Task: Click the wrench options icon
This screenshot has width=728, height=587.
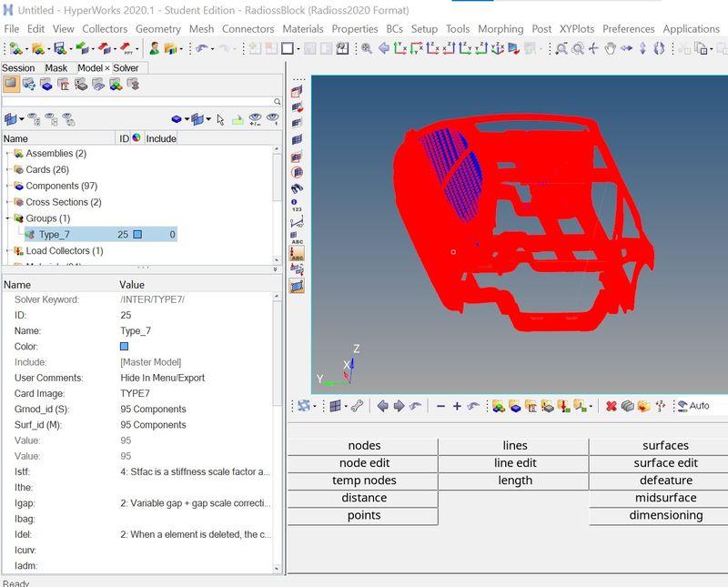Action: pyautogui.click(x=357, y=406)
